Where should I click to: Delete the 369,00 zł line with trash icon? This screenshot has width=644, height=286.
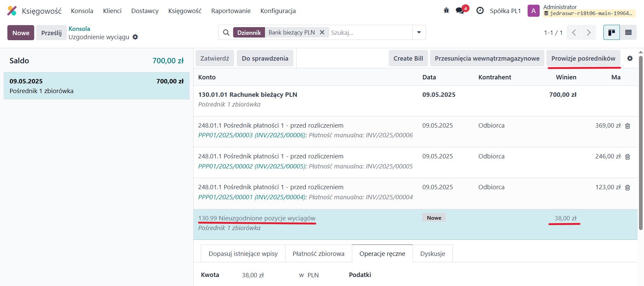tap(628, 126)
